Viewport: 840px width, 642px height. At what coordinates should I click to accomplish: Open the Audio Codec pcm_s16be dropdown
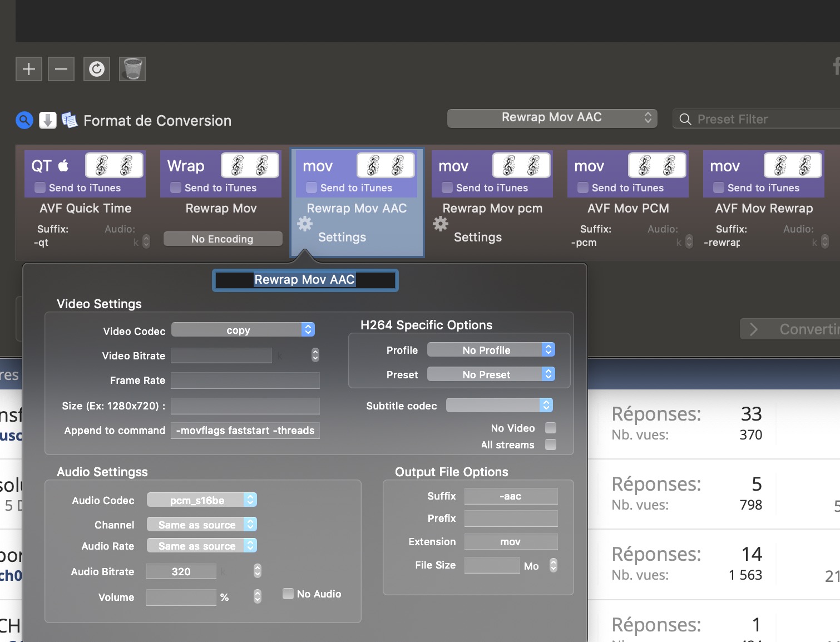[x=201, y=500]
